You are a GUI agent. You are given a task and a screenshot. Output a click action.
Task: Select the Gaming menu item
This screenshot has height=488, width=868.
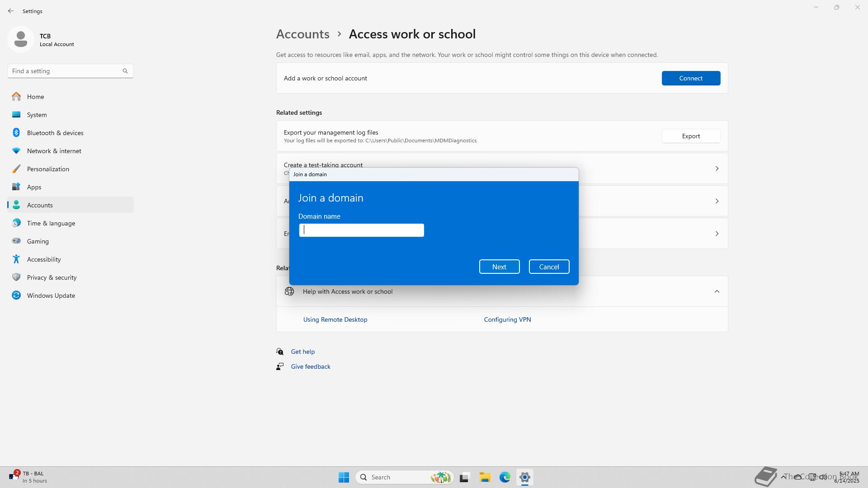(38, 241)
